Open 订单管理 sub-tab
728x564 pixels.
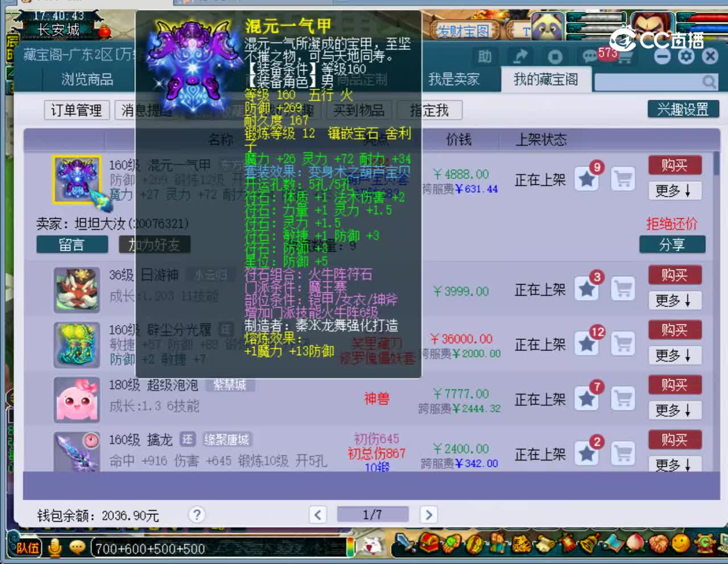[x=76, y=110]
